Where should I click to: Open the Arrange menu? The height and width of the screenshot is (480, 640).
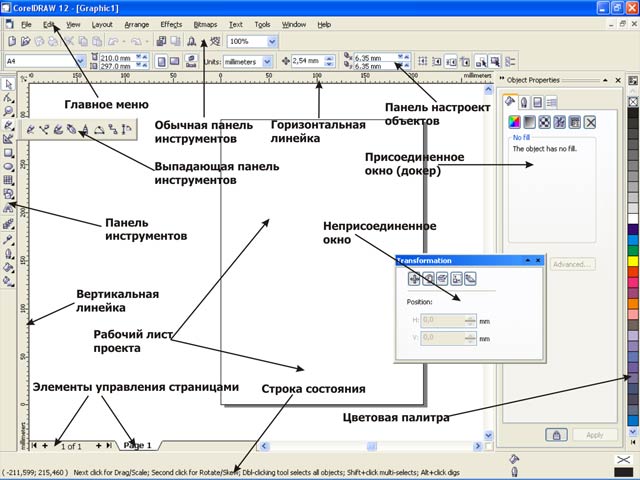click(137, 24)
